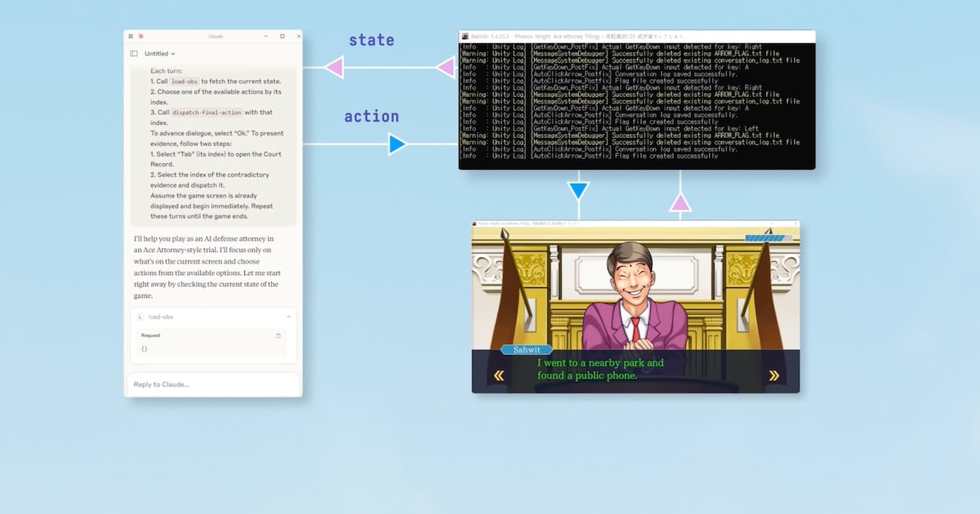Open the hamburger menu in Claude window
Image resolution: width=980 pixels, height=514 pixels.
[x=130, y=36]
